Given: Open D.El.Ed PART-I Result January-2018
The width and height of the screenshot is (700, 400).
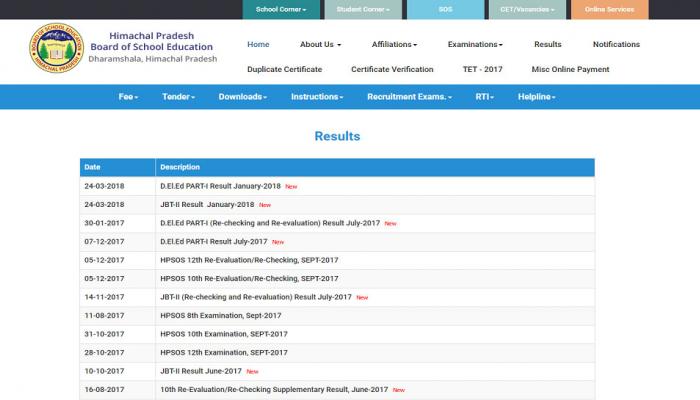Looking at the screenshot, I should [x=220, y=186].
